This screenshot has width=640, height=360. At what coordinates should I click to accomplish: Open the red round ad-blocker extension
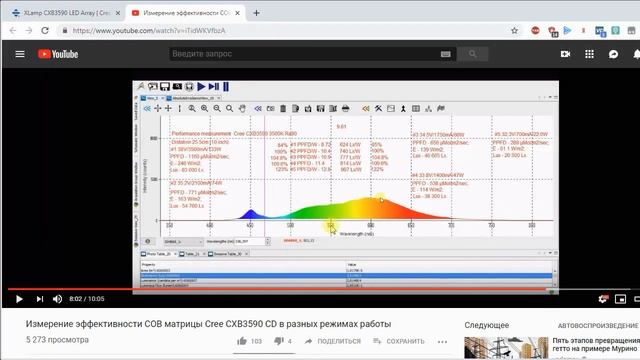point(535,31)
